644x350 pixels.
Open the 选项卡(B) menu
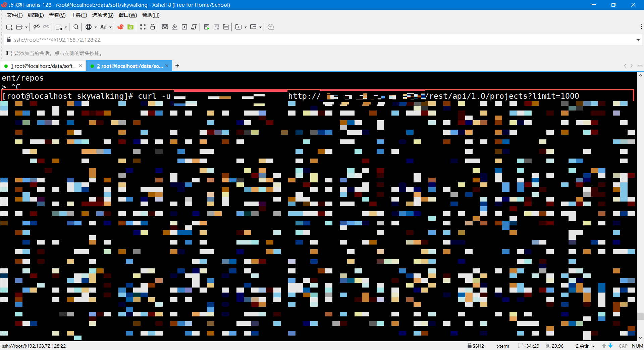(x=103, y=15)
